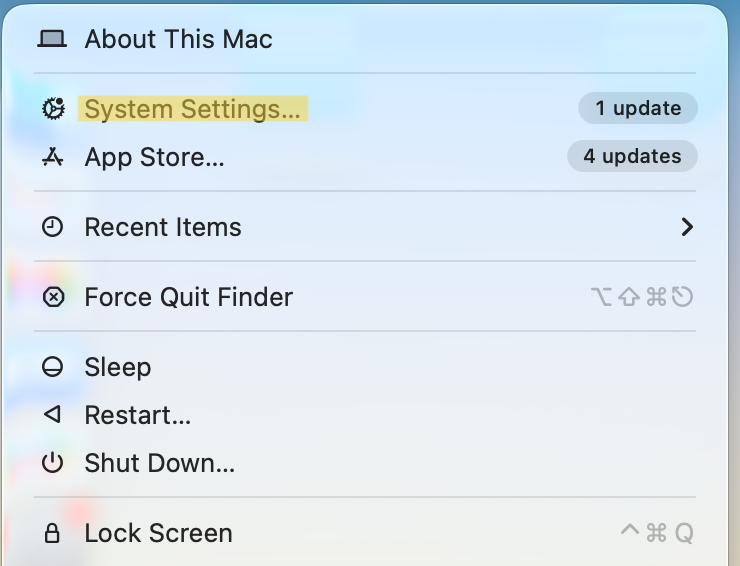Screen dimensions: 740x566
Task: Click the laptop icon beside About This Mac
Action: (52, 39)
